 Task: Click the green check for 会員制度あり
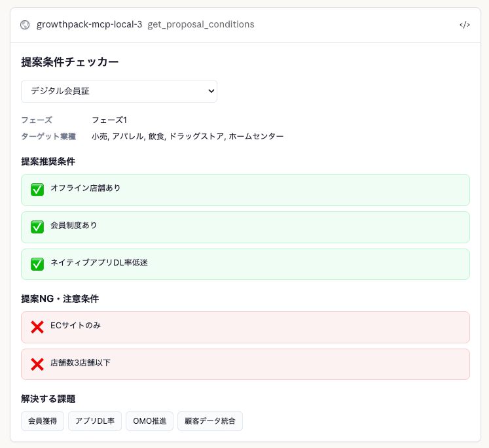(37, 227)
